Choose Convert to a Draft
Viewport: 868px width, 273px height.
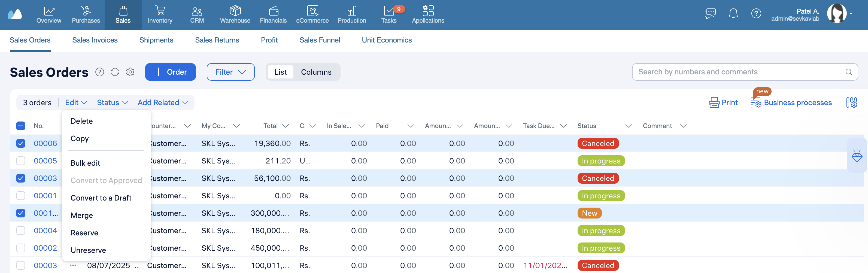pyautogui.click(x=101, y=198)
